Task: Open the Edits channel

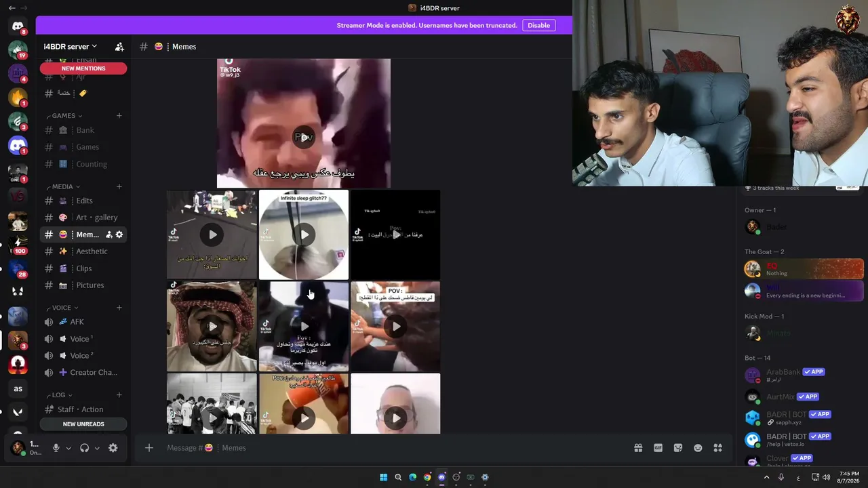Action: pyautogui.click(x=83, y=201)
